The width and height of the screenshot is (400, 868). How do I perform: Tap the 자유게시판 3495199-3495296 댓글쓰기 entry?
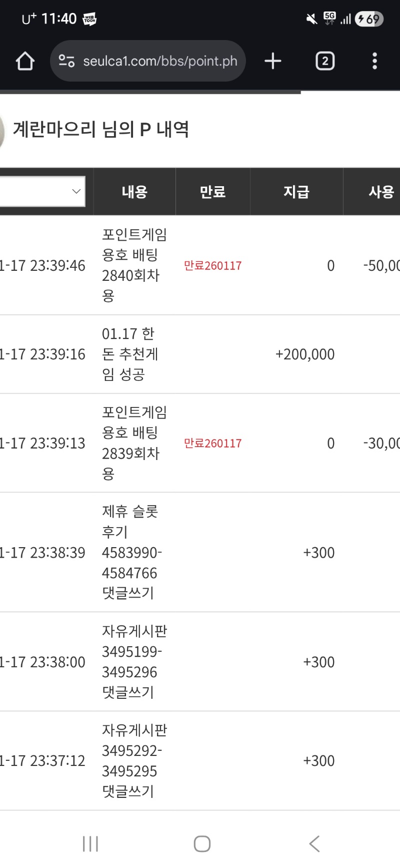pos(134,661)
